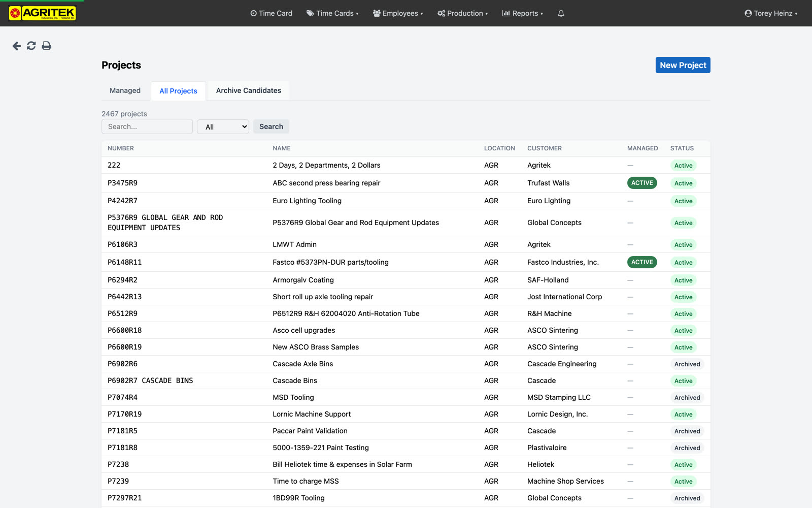Click the LOCATION column header
The height and width of the screenshot is (508, 812).
(x=499, y=148)
